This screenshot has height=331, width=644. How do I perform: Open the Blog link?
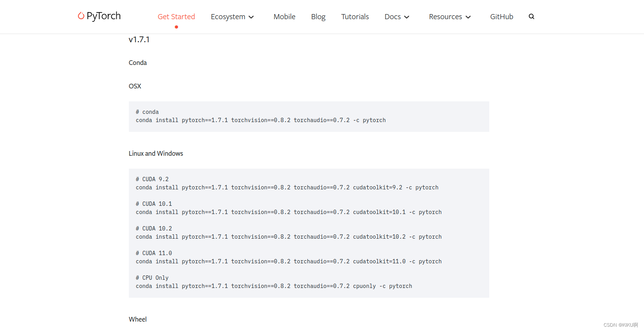318,17
